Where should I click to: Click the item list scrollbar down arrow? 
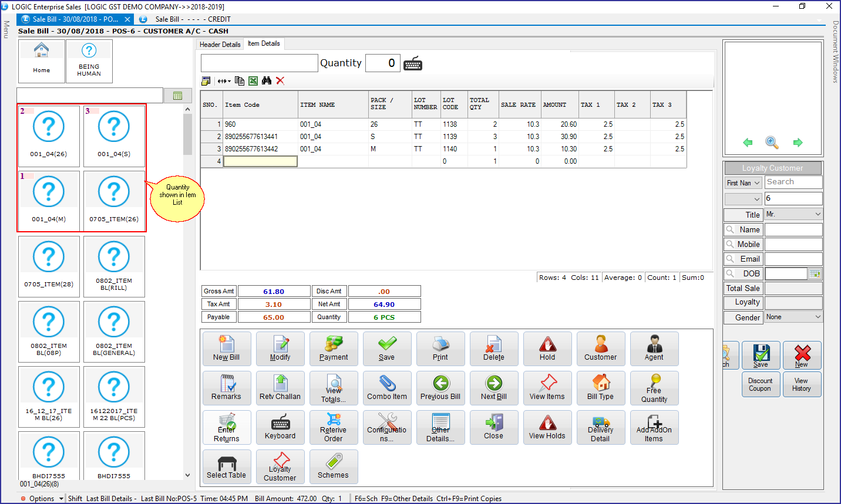point(187,475)
